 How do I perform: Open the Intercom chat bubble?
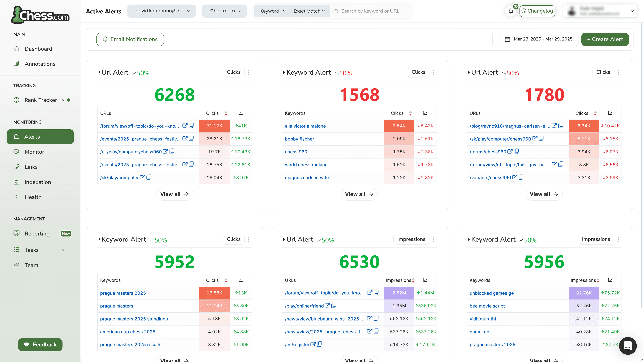point(628,346)
